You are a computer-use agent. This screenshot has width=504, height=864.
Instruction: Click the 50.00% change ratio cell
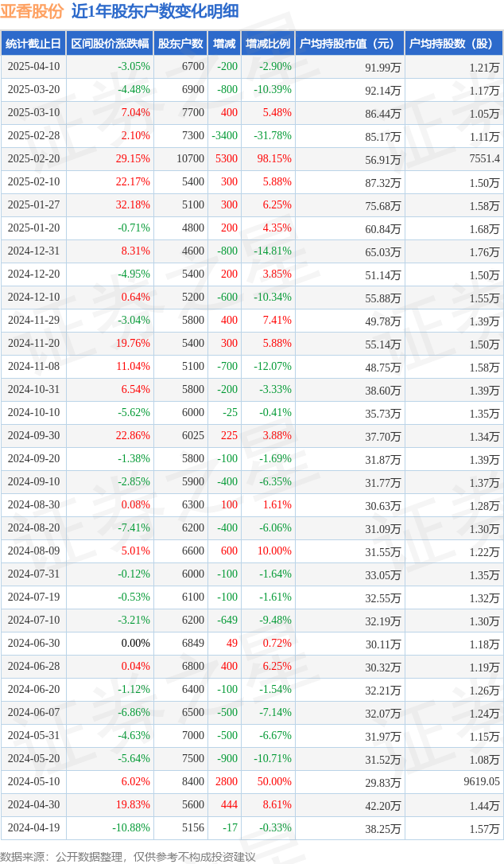click(x=273, y=781)
